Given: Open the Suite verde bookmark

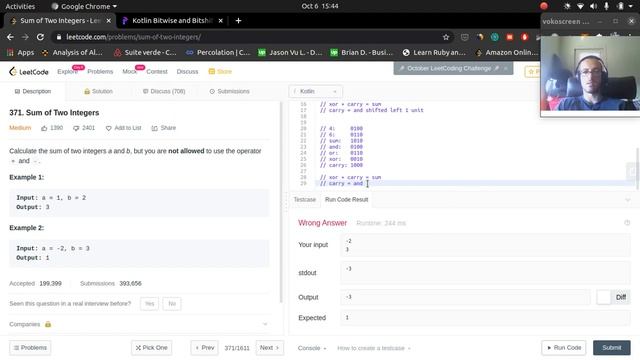Looking at the screenshot, I should 145,53.
